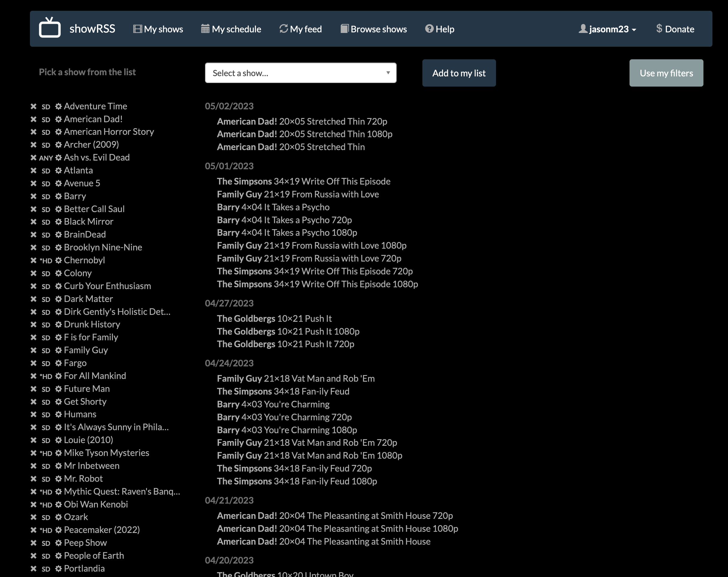The image size is (728, 577).
Task: Open Family Guy 21×18 Vat Man and Rob 'Em 720p
Action: click(307, 442)
